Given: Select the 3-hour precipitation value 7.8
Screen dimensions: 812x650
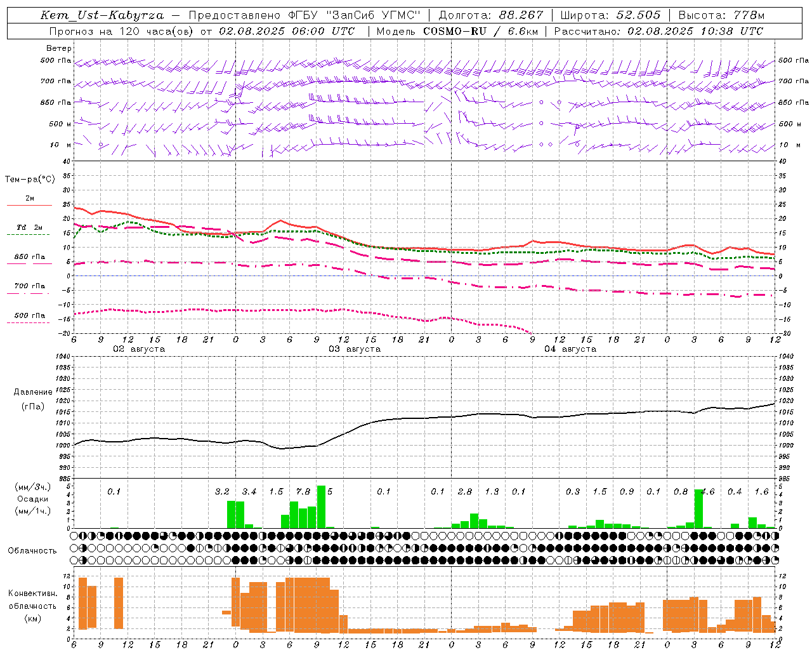Looking at the screenshot, I should 303,492.
